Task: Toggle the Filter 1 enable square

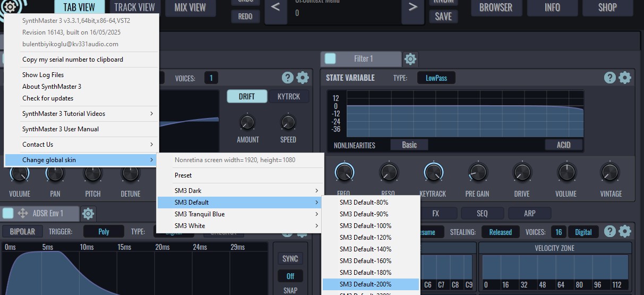Action: point(330,58)
